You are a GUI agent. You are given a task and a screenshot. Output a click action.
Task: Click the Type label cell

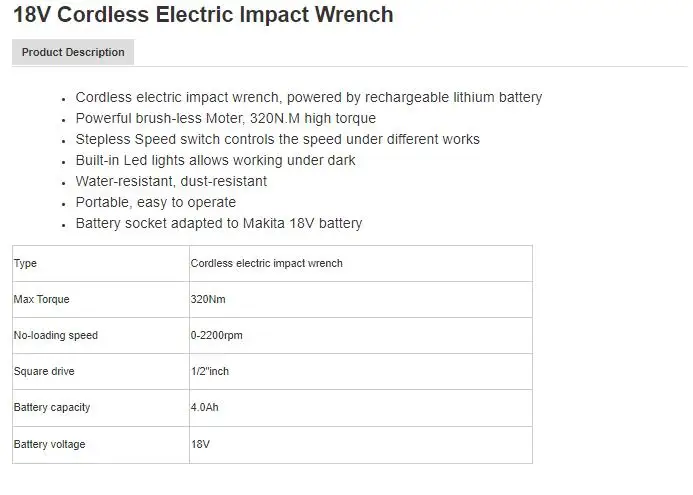click(x=25, y=263)
